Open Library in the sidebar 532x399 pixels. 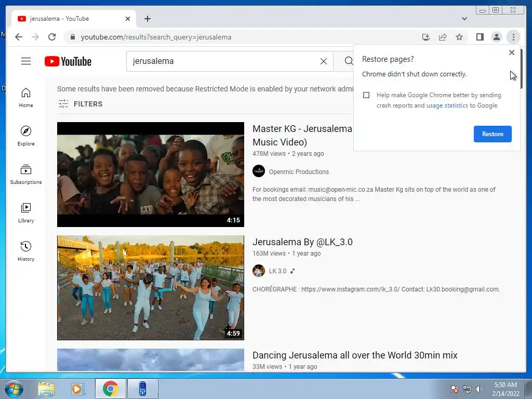[x=26, y=212]
